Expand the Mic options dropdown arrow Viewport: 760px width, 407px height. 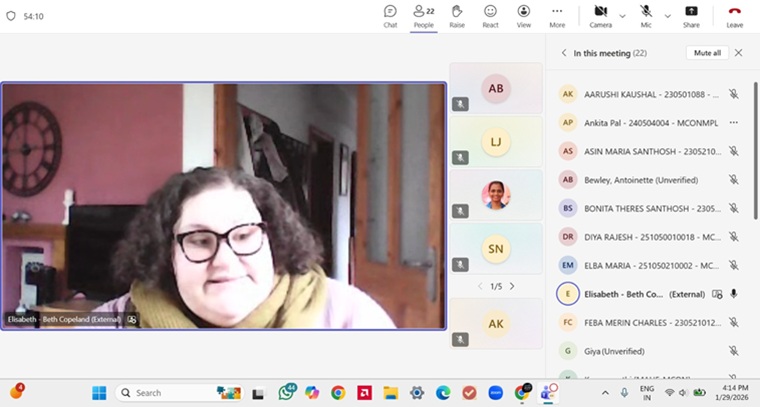click(x=666, y=16)
